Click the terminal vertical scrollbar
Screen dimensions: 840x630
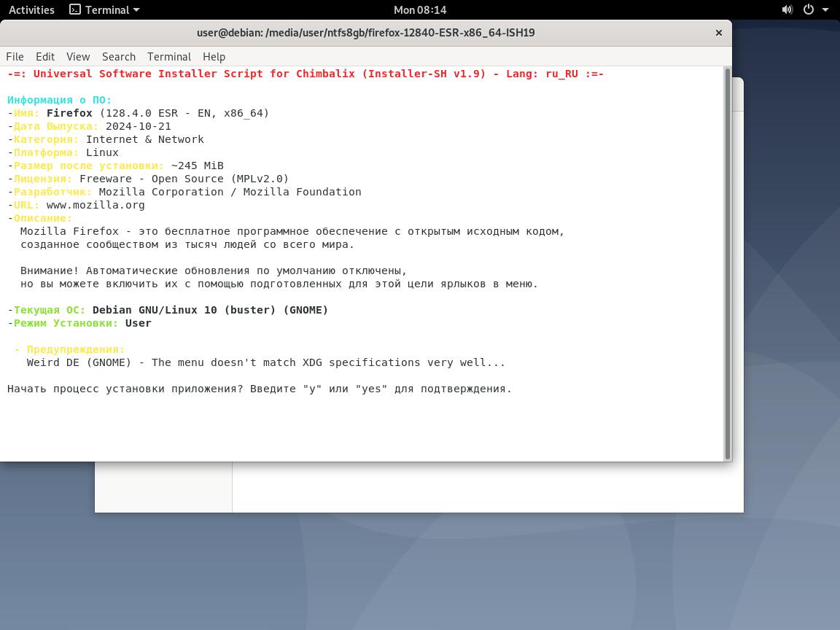728,263
